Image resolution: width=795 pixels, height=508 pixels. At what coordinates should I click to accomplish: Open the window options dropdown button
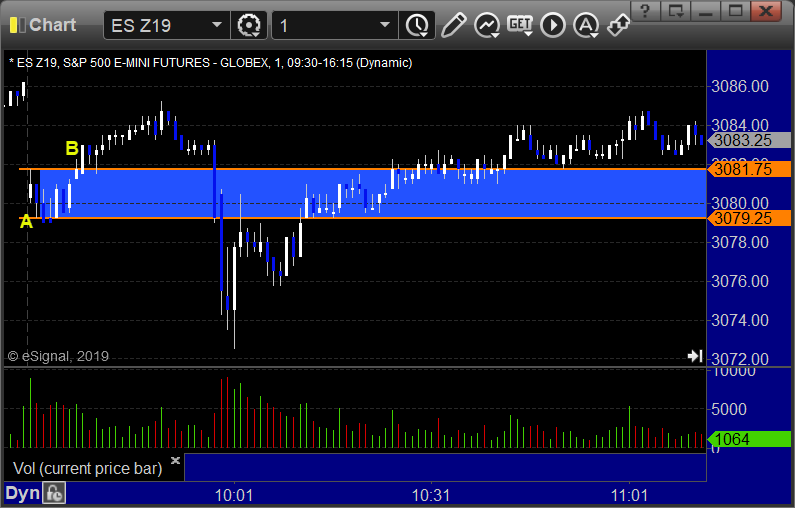pos(676,11)
